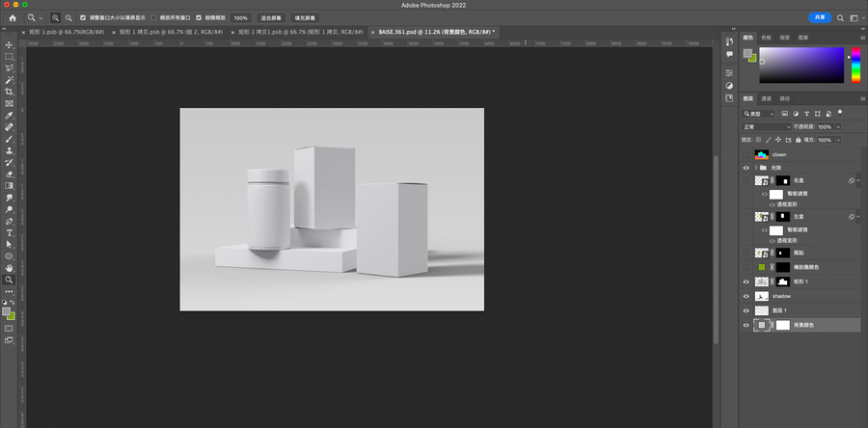Viewport: 868px width, 428px height.
Task: Select the Polygonal Lasso tool
Action: [9, 68]
